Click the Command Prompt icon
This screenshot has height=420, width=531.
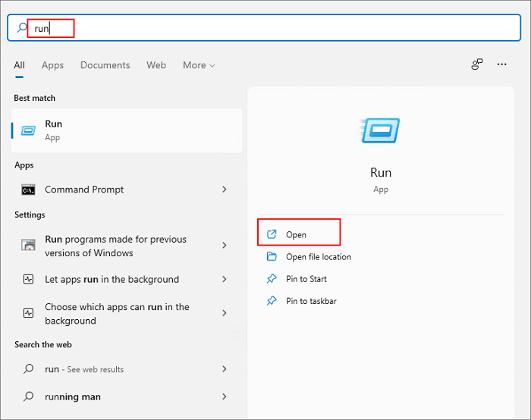28,190
